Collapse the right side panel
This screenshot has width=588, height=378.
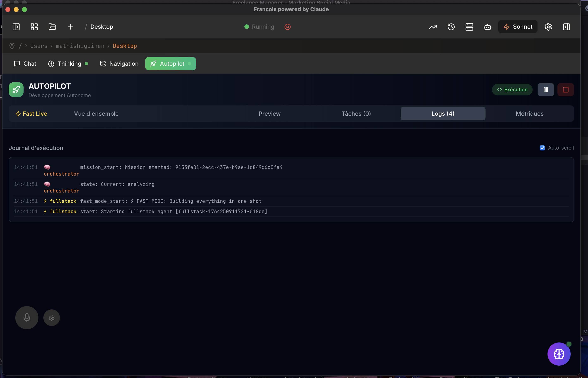pos(566,27)
